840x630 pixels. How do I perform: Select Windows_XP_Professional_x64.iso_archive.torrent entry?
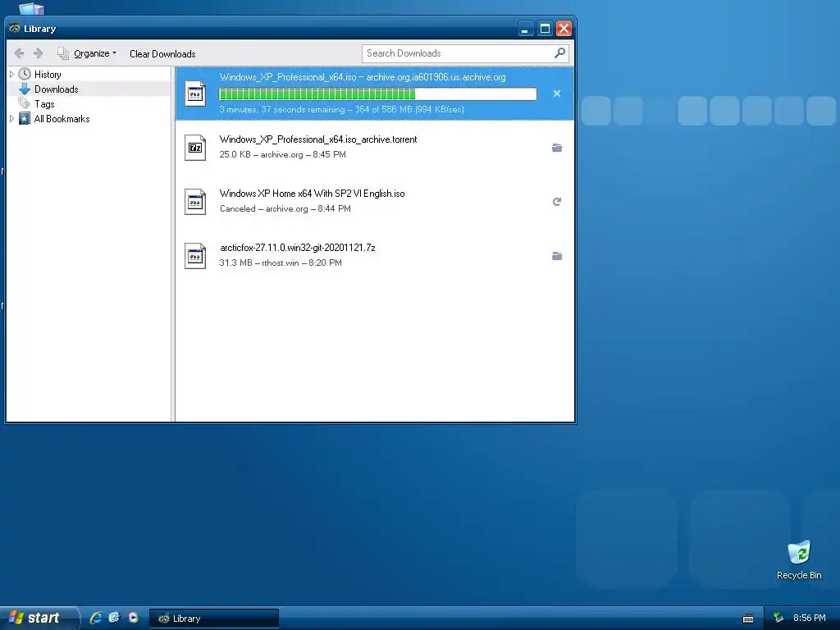[x=374, y=148]
